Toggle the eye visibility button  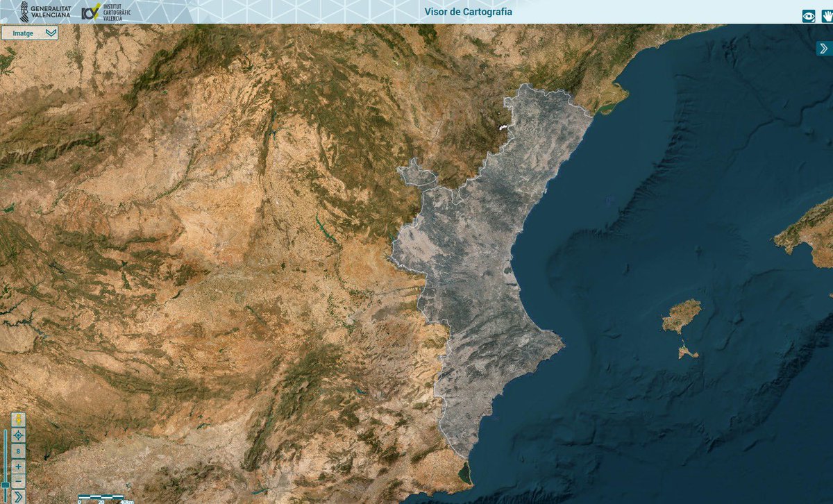point(809,15)
